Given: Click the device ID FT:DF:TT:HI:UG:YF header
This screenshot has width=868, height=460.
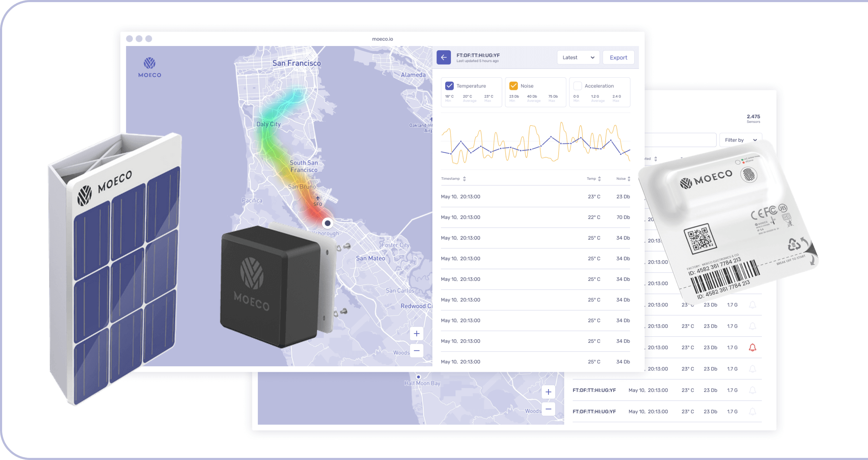Looking at the screenshot, I should pos(478,55).
